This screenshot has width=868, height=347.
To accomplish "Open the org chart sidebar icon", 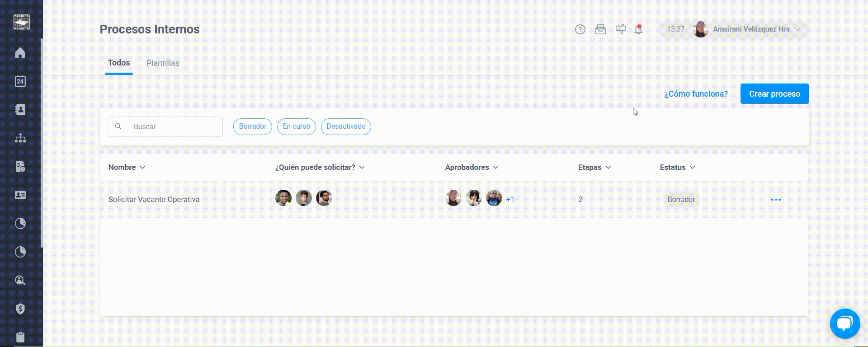I will (x=20, y=138).
